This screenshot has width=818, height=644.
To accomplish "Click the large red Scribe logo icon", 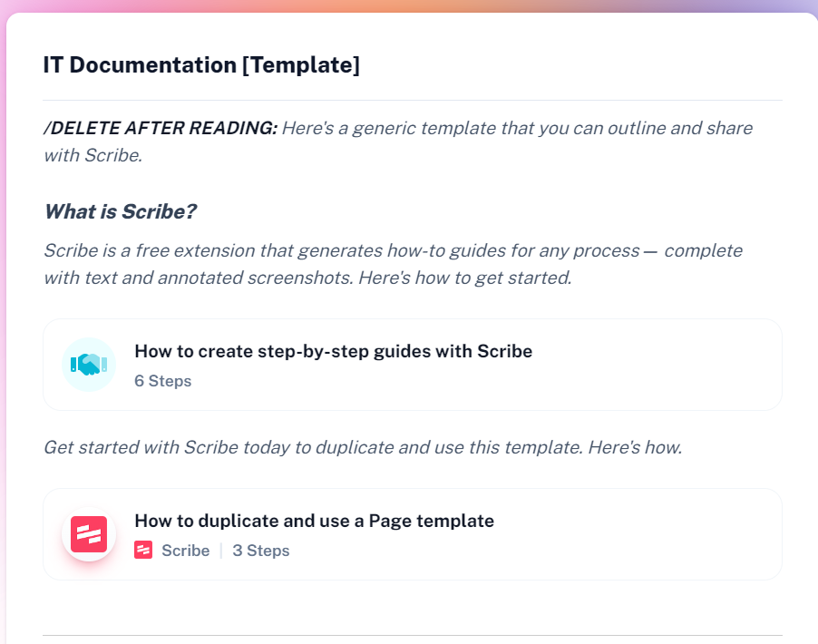I will pyautogui.click(x=89, y=534).
